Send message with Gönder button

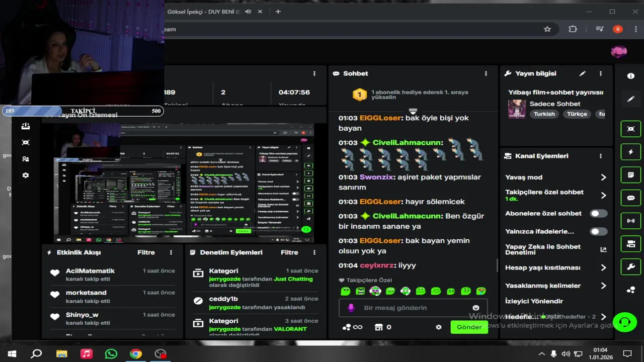[x=469, y=327]
